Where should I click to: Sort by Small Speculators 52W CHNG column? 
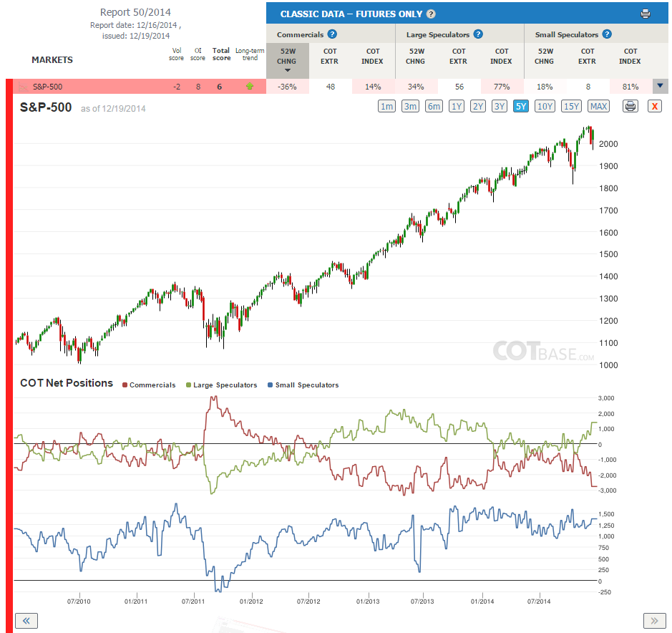[x=545, y=56]
